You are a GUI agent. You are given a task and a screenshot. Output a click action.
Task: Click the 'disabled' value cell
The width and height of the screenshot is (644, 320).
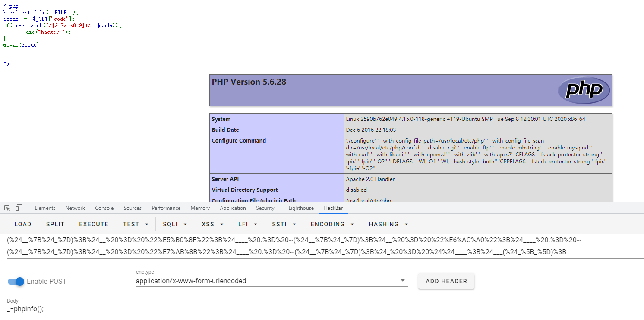(x=356, y=190)
